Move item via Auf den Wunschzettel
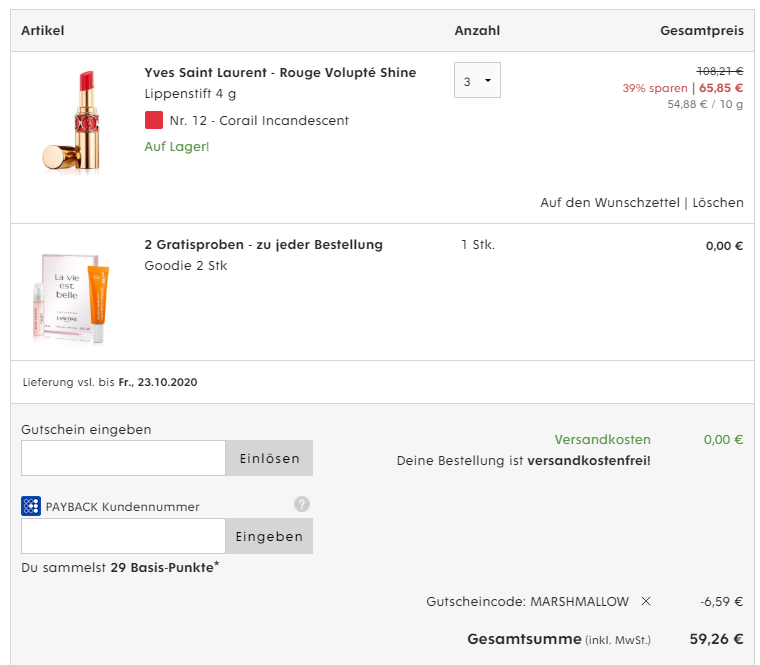The image size is (760, 665). coord(610,203)
